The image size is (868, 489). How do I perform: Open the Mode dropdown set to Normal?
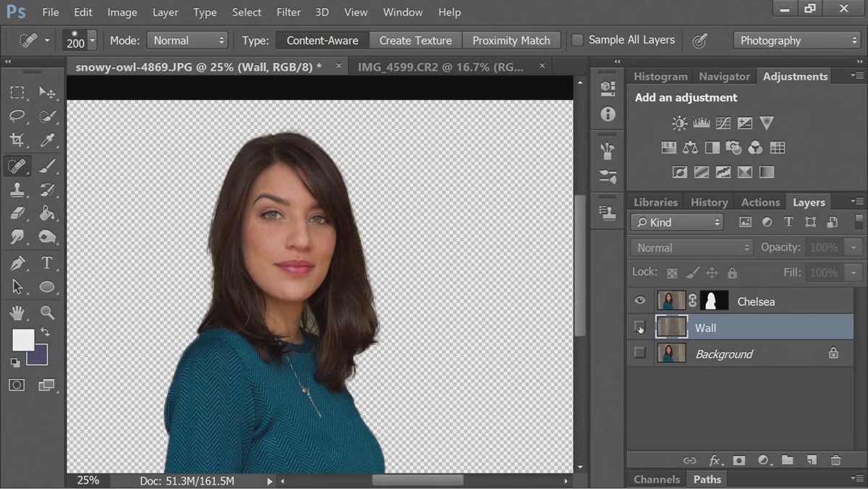pyautogui.click(x=187, y=41)
